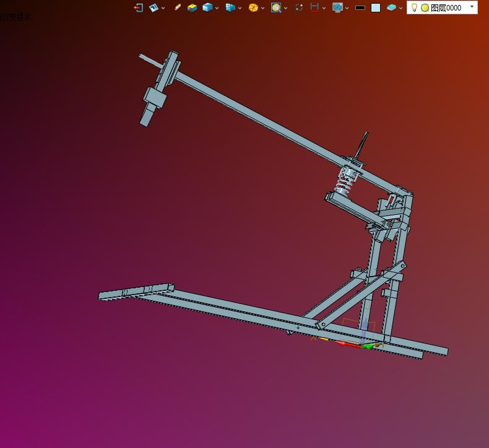
Task: Click the black line color swatch
Action: click(x=360, y=7)
